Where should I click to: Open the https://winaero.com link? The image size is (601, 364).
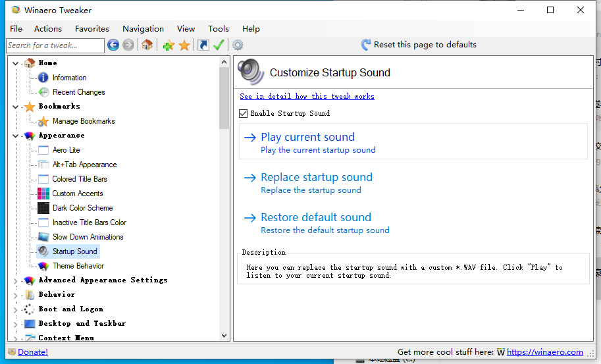click(544, 351)
